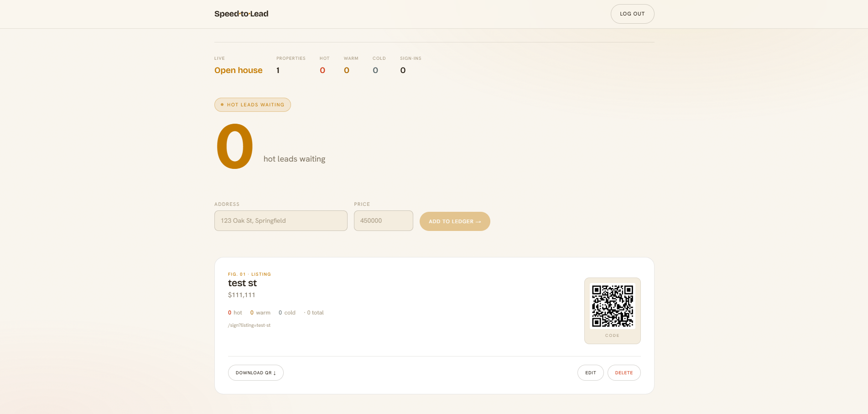
Task: Click the Cold count in stats bar
Action: (375, 70)
